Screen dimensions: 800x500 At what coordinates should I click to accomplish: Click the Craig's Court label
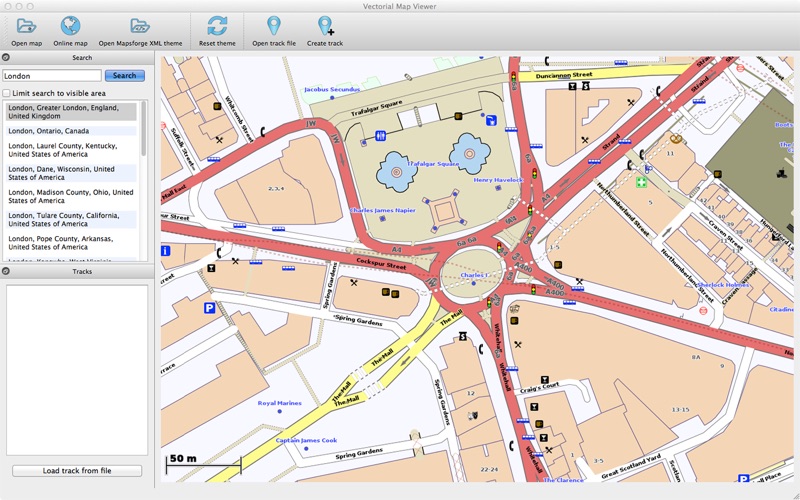(x=540, y=387)
